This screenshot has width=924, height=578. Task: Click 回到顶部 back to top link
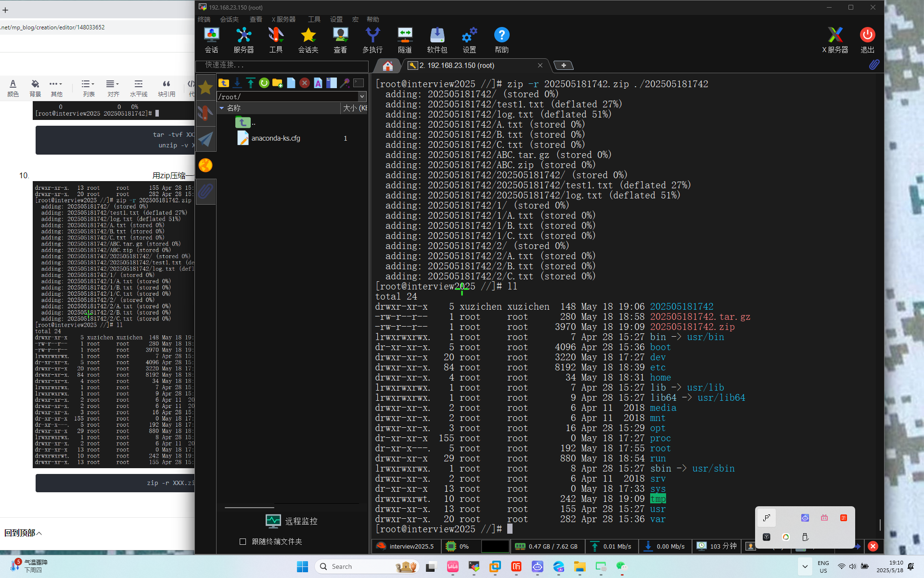tap(23, 533)
